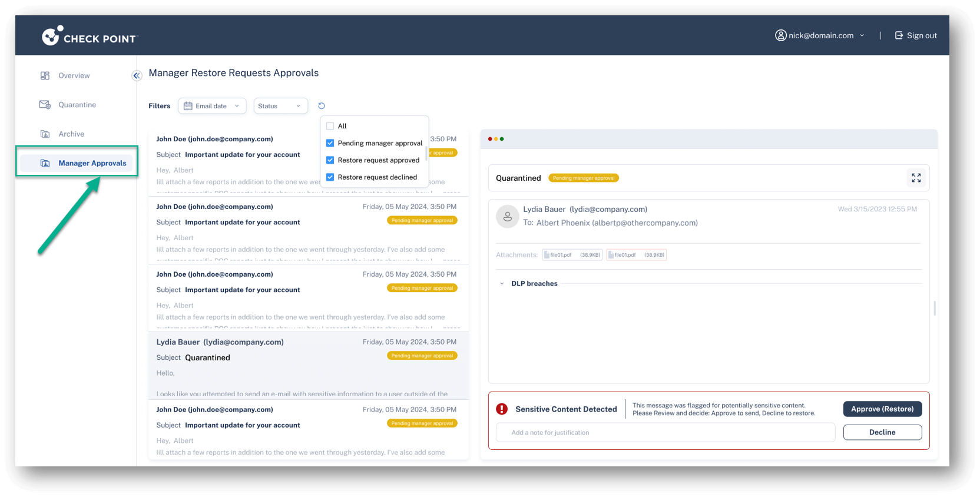Click the Overview dashboard icon

pyautogui.click(x=45, y=76)
